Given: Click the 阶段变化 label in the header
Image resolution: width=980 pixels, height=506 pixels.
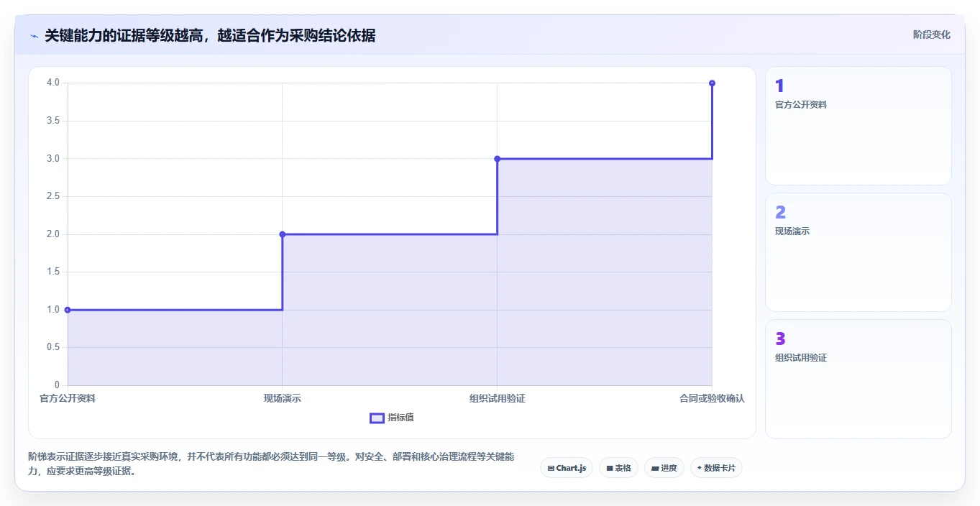Looking at the screenshot, I should pos(931,34).
